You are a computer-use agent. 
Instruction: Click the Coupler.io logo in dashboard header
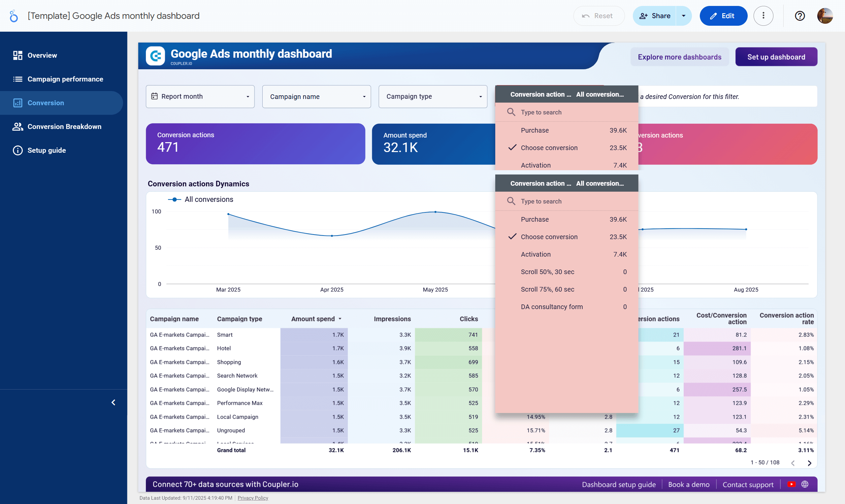155,56
